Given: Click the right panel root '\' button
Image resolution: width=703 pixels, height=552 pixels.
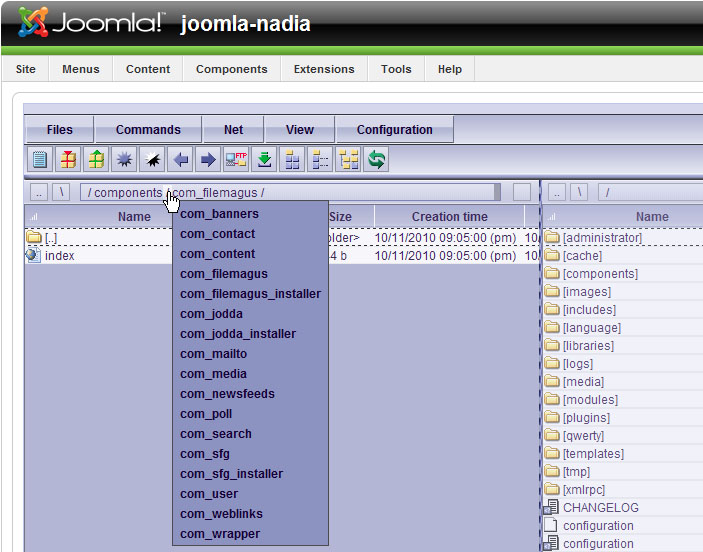Looking at the screenshot, I should pyautogui.click(x=579, y=192).
